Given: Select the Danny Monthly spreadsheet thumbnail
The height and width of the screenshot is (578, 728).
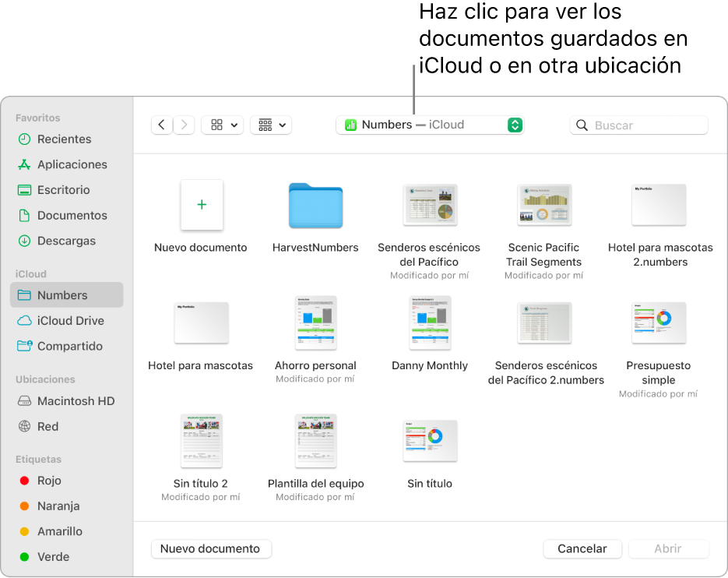Looking at the screenshot, I should click(430, 323).
